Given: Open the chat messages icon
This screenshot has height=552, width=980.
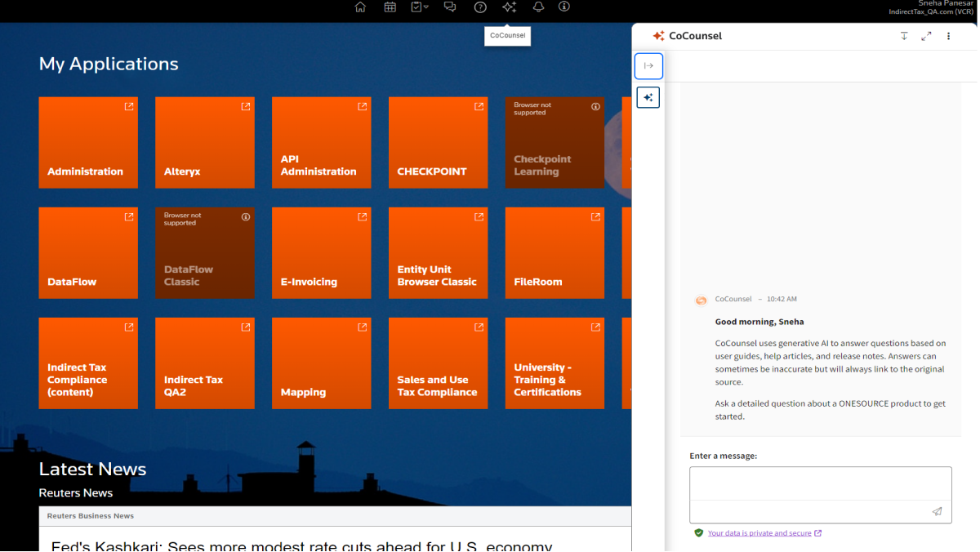Looking at the screenshot, I should pos(450,7).
